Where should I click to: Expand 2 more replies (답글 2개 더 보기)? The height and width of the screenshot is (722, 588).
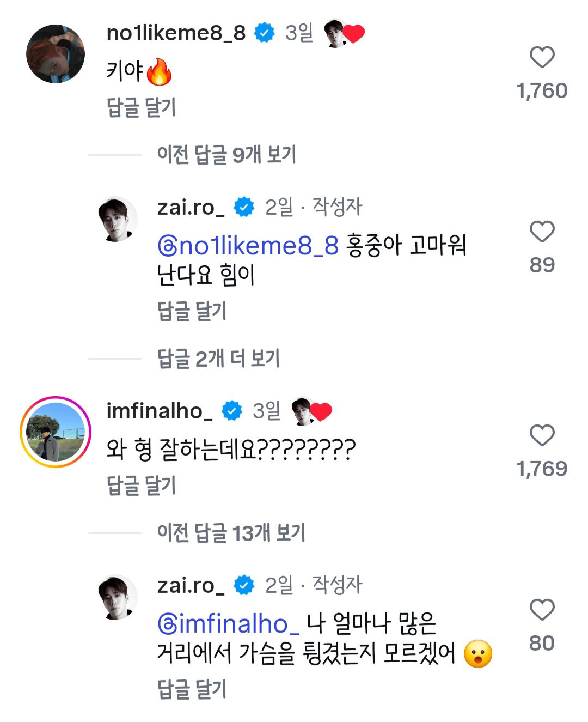point(218,359)
